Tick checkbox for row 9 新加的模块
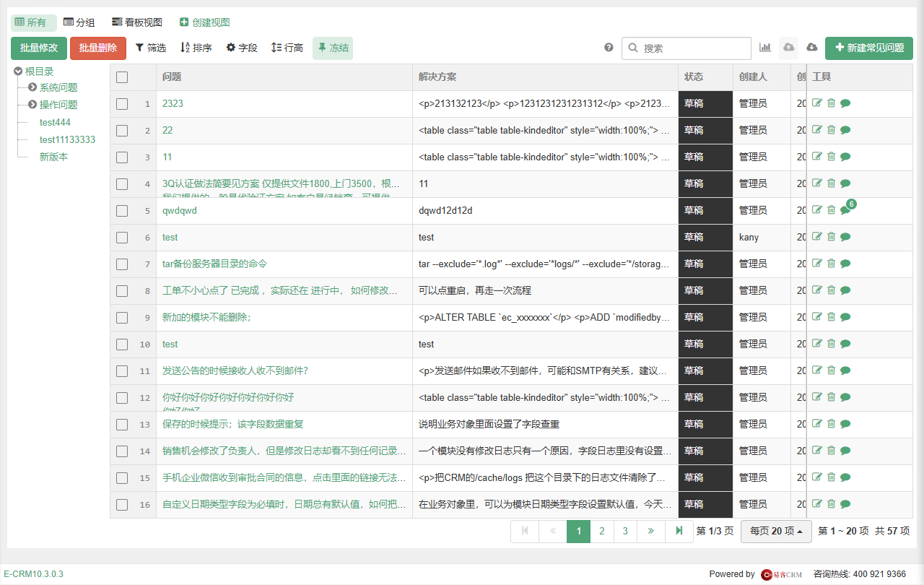This screenshot has height=585, width=924. pos(122,318)
